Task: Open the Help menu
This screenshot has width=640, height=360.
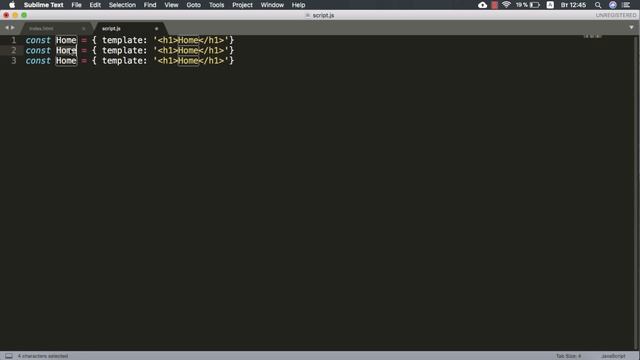Action: point(298,5)
